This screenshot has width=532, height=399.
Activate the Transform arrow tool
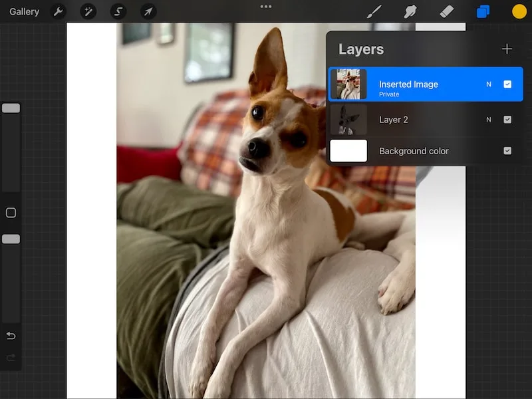tap(148, 11)
